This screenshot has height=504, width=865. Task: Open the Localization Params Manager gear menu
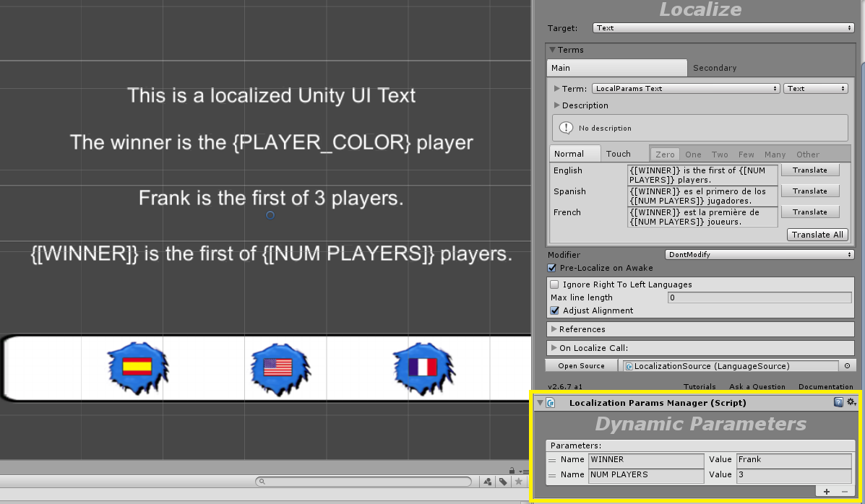[x=851, y=402]
